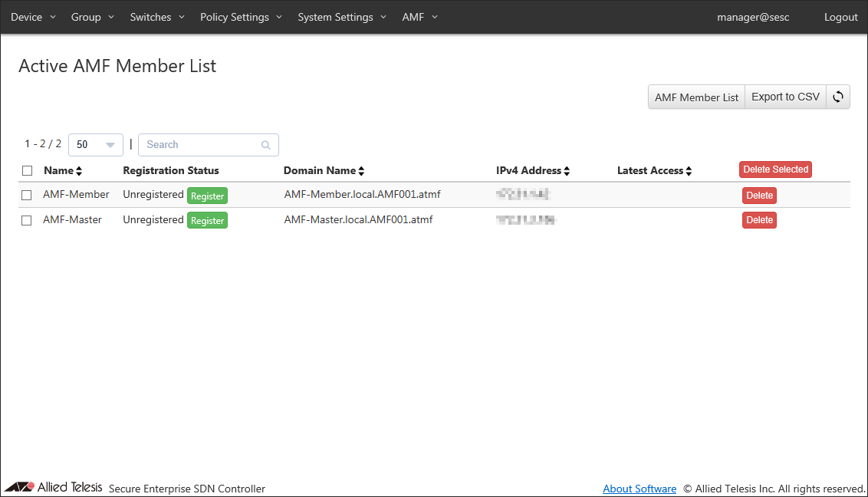Sort by IPv4 Address using its sort arrows

567,171
